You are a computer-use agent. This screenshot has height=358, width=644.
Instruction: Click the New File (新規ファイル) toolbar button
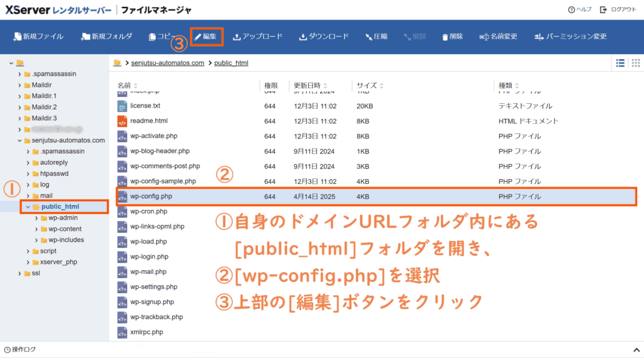click(38, 36)
